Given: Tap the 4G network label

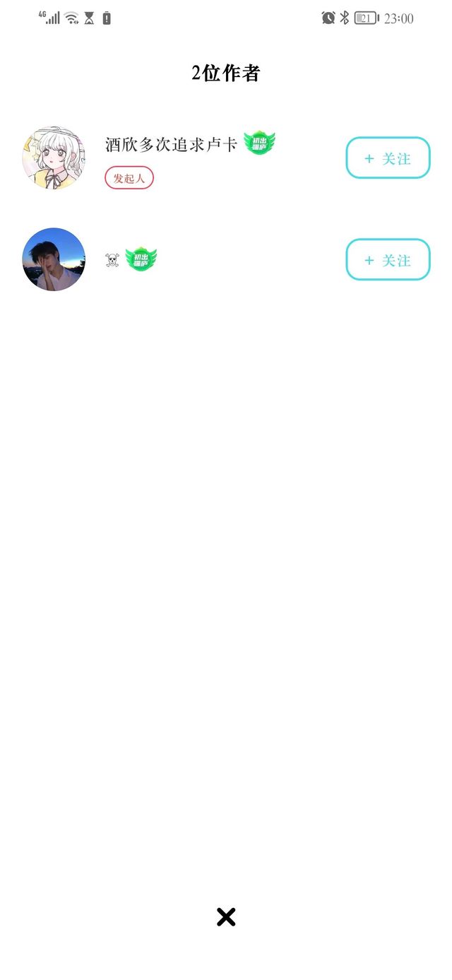Looking at the screenshot, I should pyautogui.click(x=42, y=14).
